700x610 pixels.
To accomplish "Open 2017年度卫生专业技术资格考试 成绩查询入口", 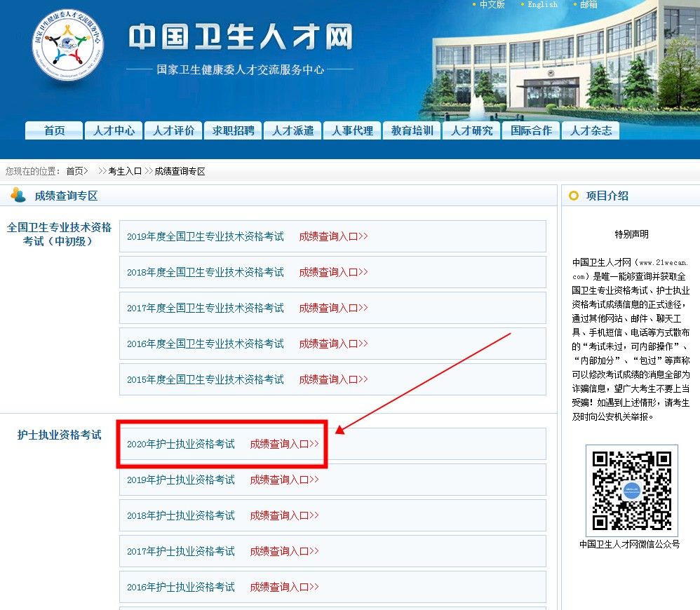I will pyautogui.click(x=333, y=308).
